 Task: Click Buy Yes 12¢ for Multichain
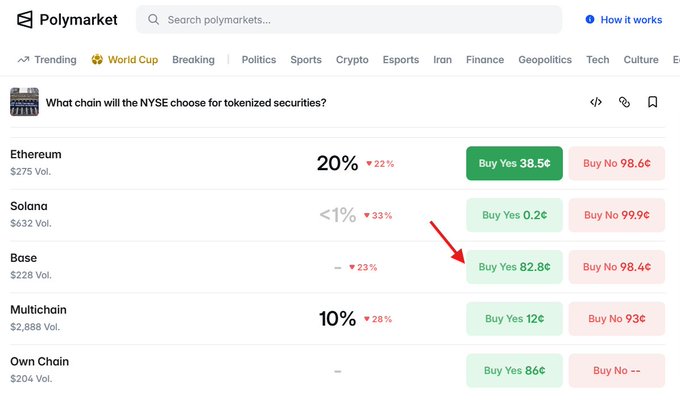[x=514, y=319]
